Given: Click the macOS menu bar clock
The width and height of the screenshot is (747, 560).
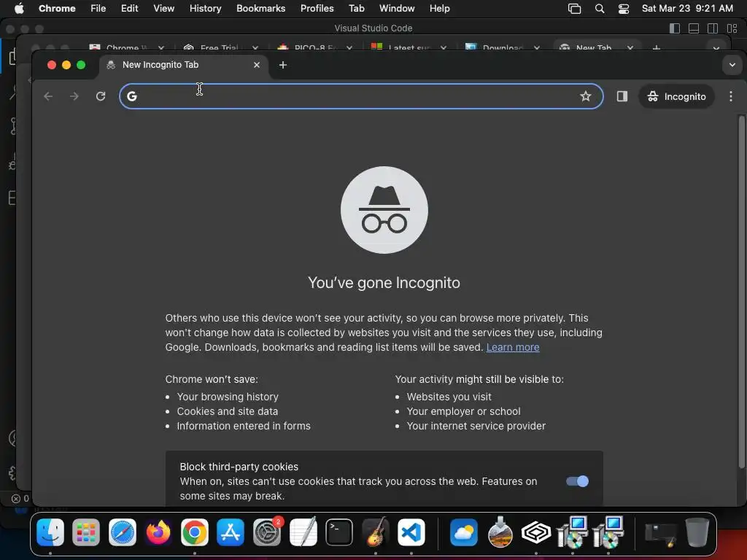Looking at the screenshot, I should click(687, 9).
